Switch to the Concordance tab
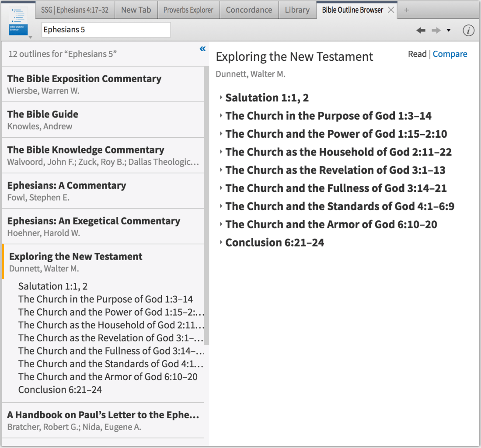 [249, 10]
